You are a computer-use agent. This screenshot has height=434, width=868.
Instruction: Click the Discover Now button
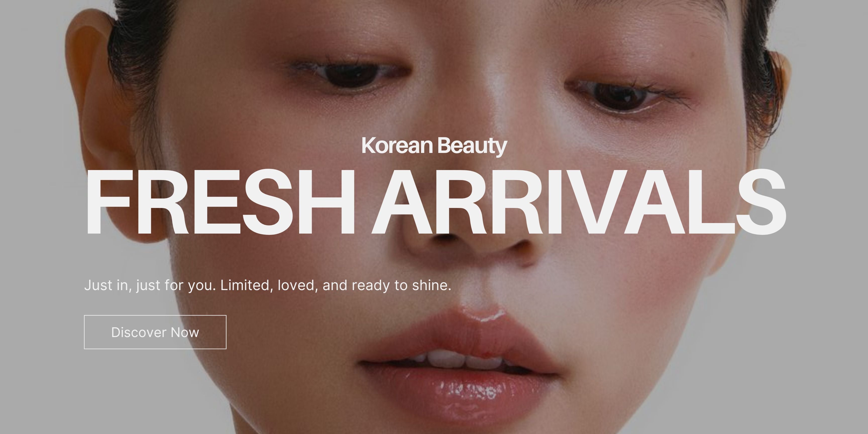tap(155, 332)
